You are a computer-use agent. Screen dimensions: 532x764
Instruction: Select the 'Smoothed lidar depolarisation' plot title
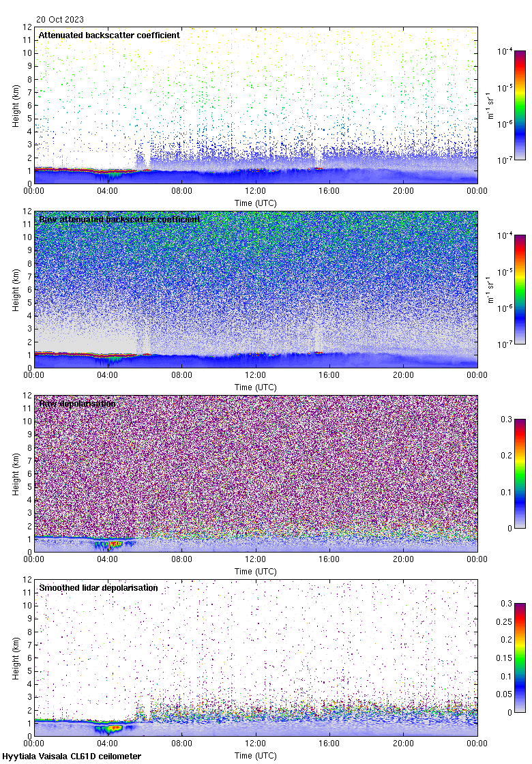tap(98, 587)
